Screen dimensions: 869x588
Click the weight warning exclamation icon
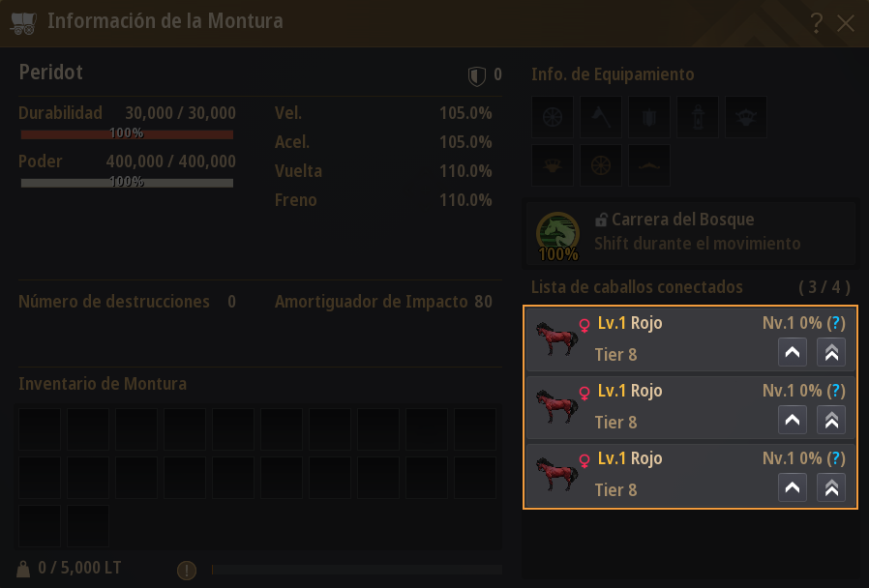pos(187,570)
